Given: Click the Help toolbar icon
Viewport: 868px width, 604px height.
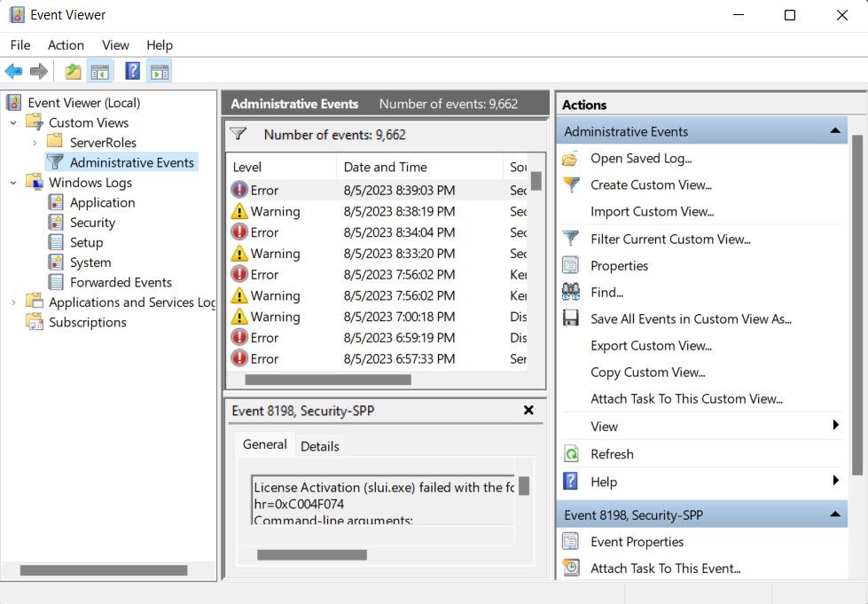Looking at the screenshot, I should (132, 72).
